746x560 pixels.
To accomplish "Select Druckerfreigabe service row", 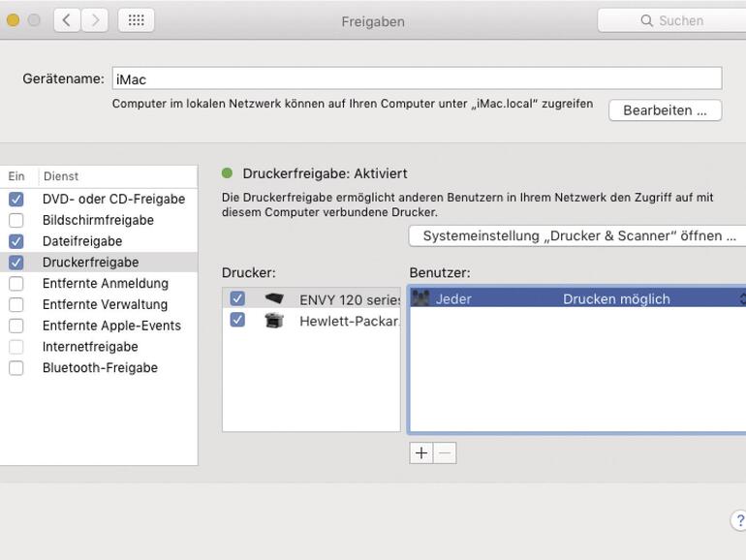I will click(x=99, y=263).
